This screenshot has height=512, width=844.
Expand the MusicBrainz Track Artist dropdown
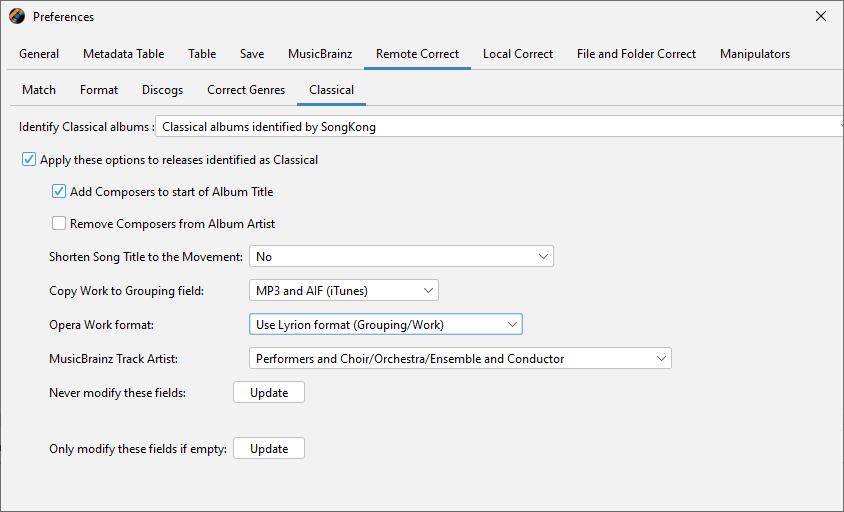click(x=460, y=359)
